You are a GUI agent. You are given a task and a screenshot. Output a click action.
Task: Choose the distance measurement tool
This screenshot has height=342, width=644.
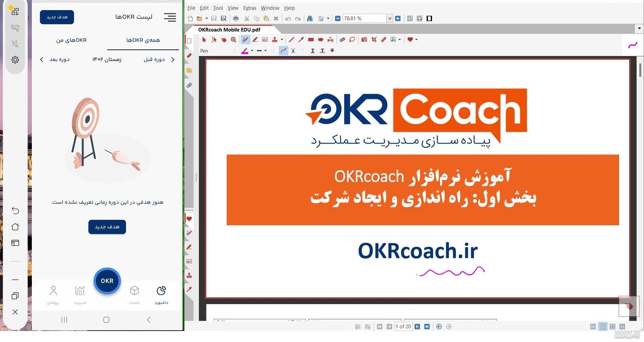(330, 40)
